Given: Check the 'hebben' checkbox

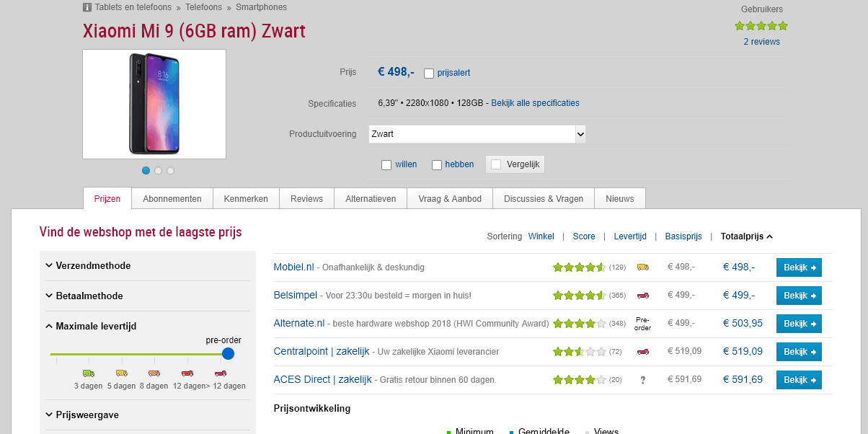Looking at the screenshot, I should coord(437,165).
